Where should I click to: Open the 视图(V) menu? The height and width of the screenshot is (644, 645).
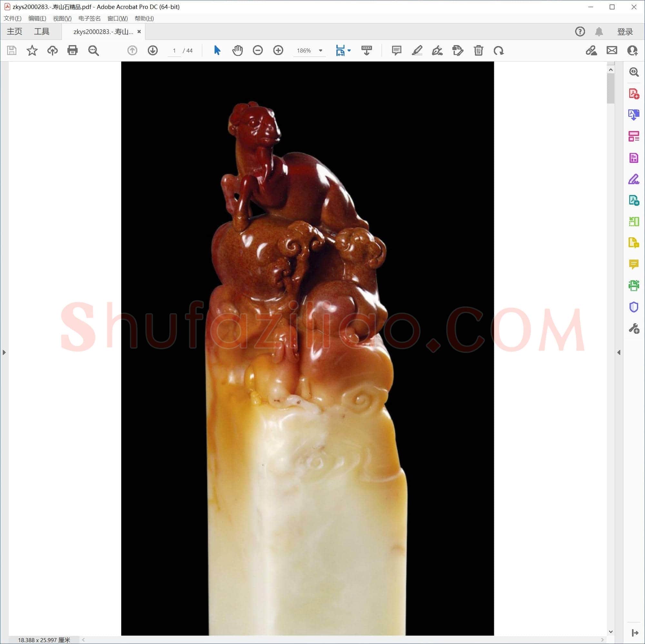62,18
